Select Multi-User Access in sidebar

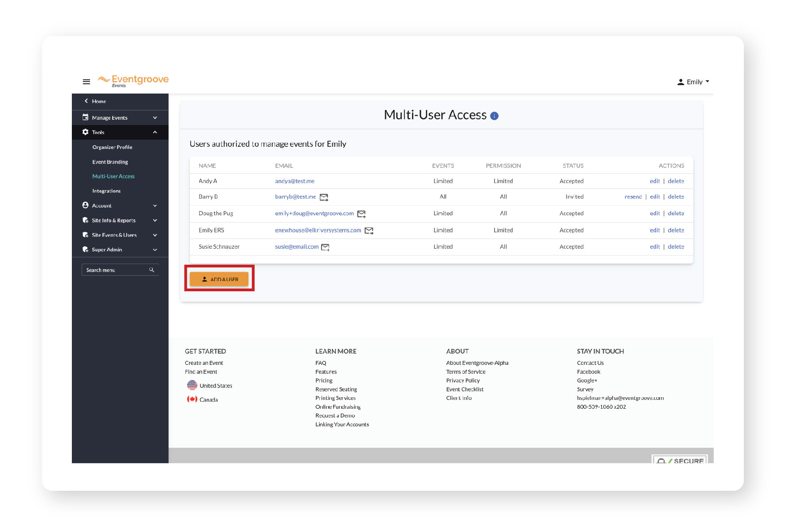point(113,176)
